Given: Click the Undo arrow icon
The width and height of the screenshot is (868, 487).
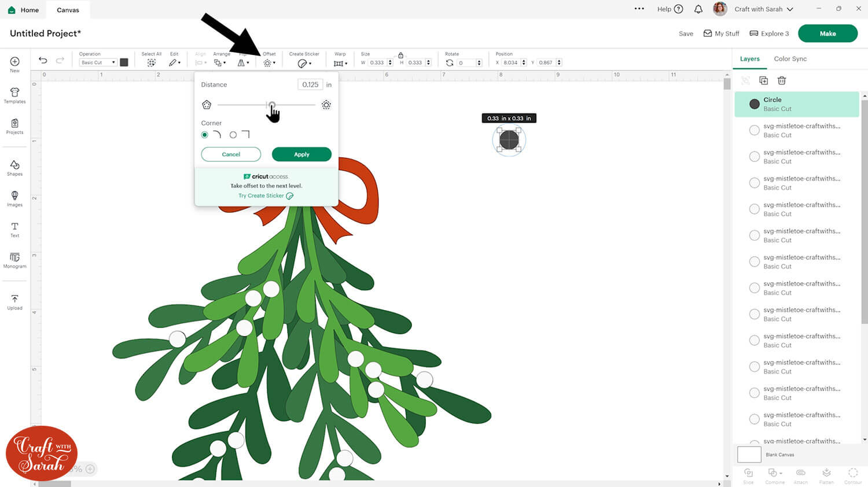Looking at the screenshot, I should point(43,60).
